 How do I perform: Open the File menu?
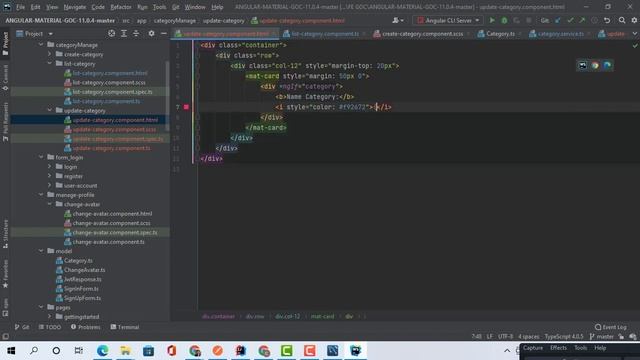[20, 7]
